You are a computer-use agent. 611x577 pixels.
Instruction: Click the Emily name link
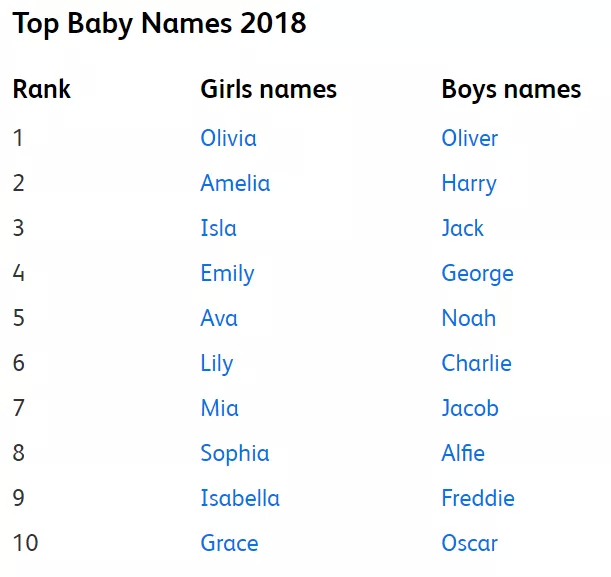(227, 274)
